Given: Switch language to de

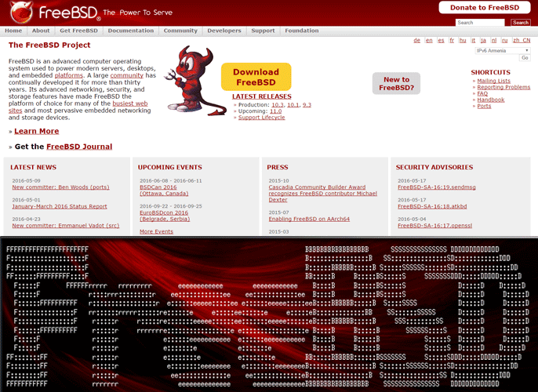Looking at the screenshot, I should pyautogui.click(x=417, y=40).
